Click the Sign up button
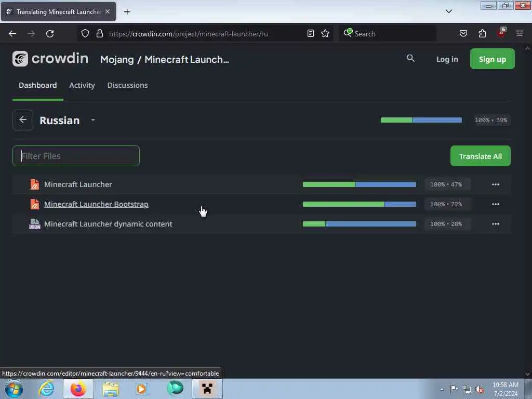 pos(493,59)
